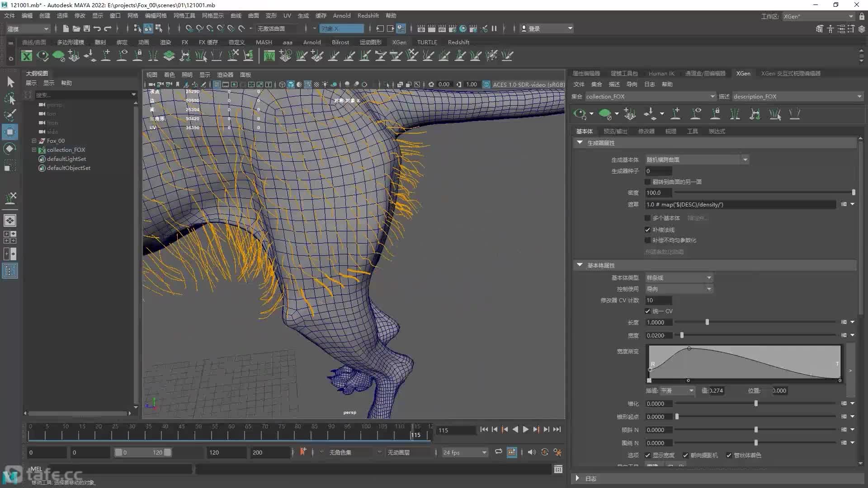Image resolution: width=868 pixels, height=488 pixels.
Task: Uncheck the 显示宽度 option
Action: 647,455
